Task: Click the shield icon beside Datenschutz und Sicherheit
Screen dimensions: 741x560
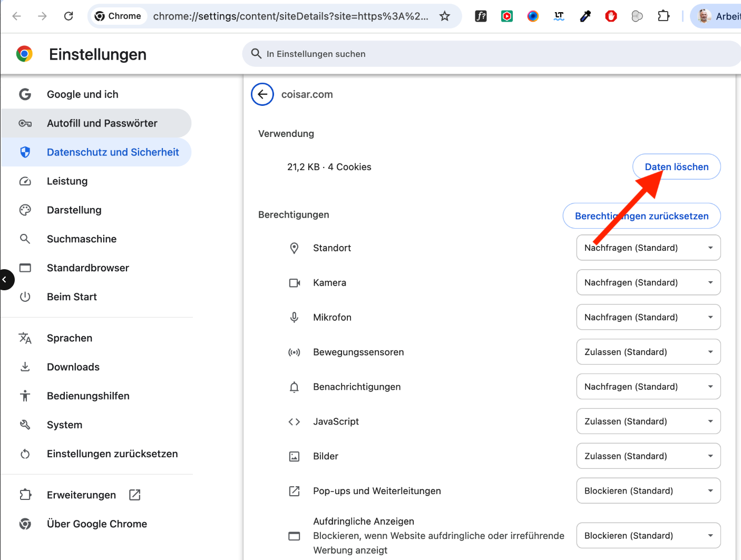Action: pos(25,152)
